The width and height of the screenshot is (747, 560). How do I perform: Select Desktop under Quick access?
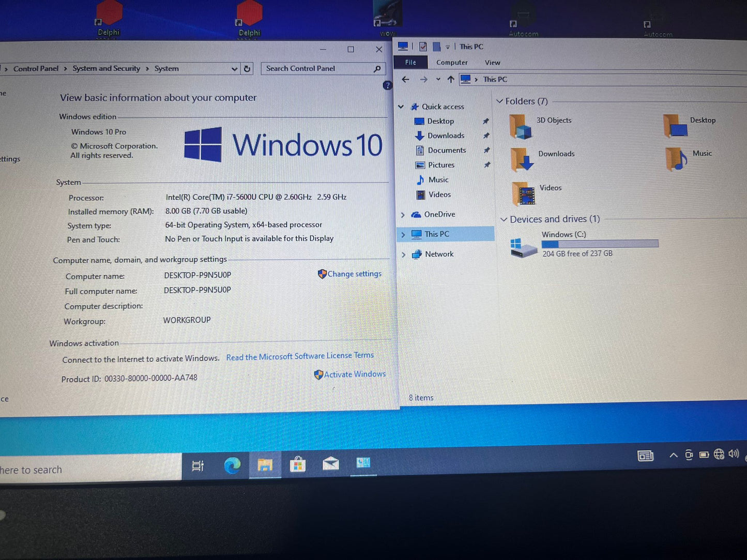pos(440,121)
